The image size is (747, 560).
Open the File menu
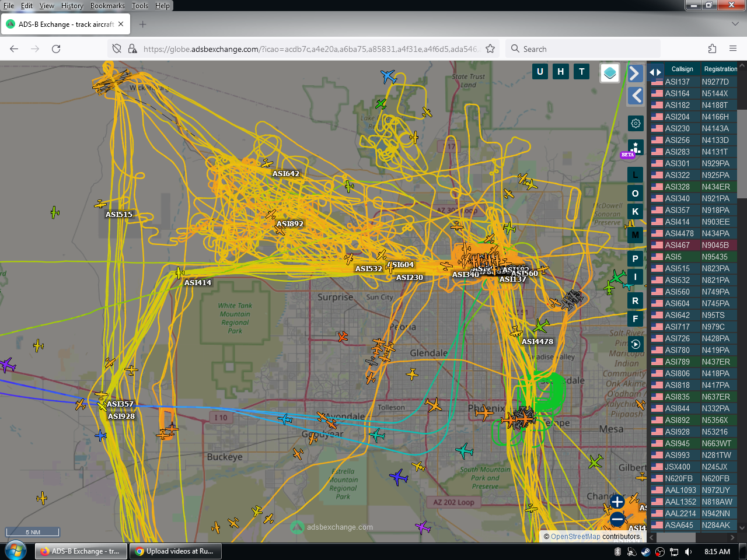click(9, 6)
